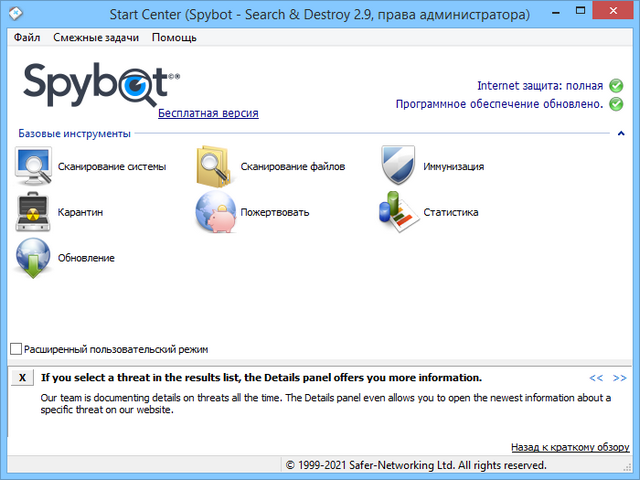Screen dimensions: 640x480
Task: Show the previous tip with << arrows
Action: pyautogui.click(x=596, y=378)
